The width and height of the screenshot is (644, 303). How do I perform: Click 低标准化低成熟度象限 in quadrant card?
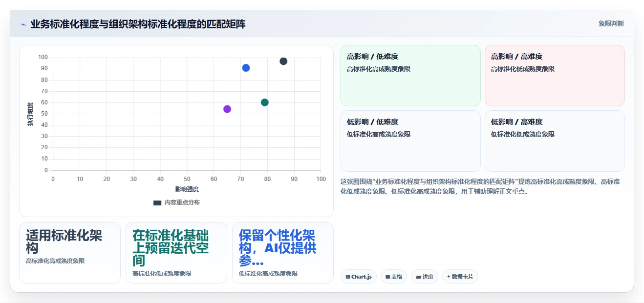523,134
